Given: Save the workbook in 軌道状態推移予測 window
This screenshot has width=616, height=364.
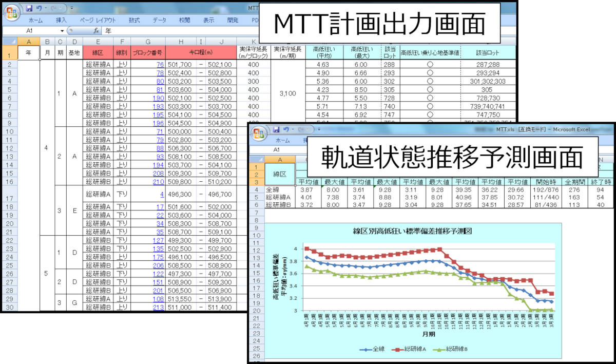Looking at the screenshot, I should click(x=276, y=129).
